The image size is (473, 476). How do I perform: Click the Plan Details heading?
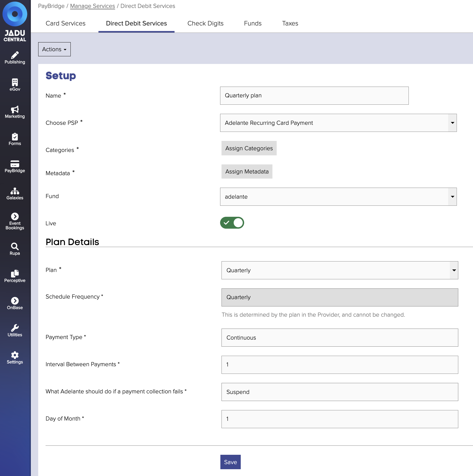click(72, 242)
